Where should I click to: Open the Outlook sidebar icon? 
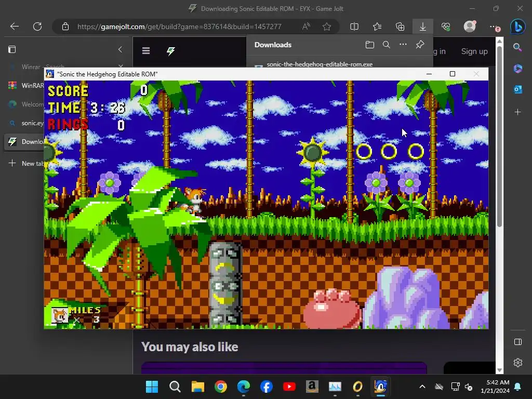coord(518,89)
